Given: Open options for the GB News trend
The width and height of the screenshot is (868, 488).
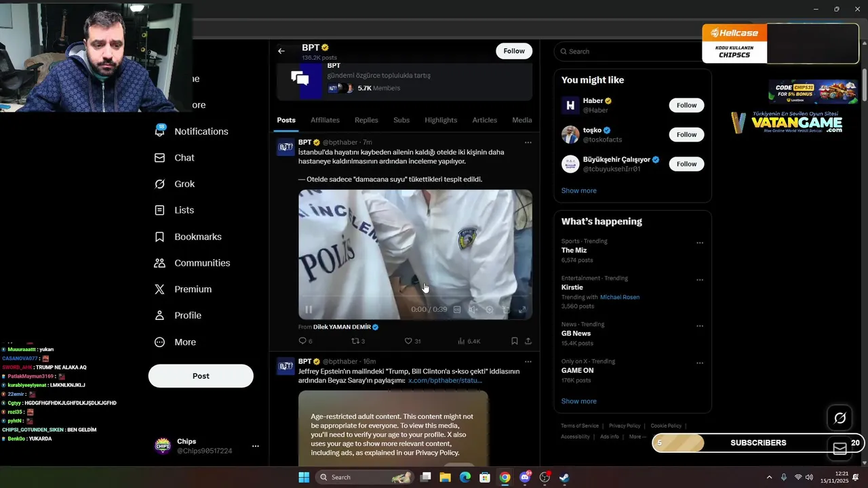Looking at the screenshot, I should point(700,326).
